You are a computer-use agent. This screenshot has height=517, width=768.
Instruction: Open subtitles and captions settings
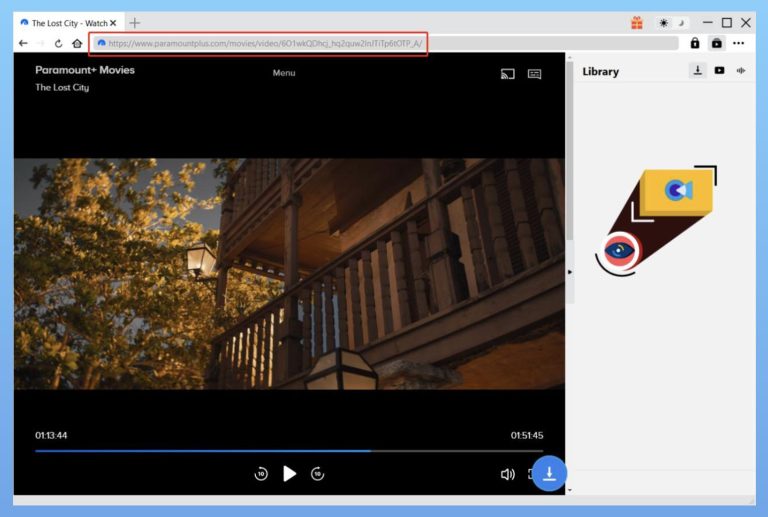pyautogui.click(x=534, y=73)
